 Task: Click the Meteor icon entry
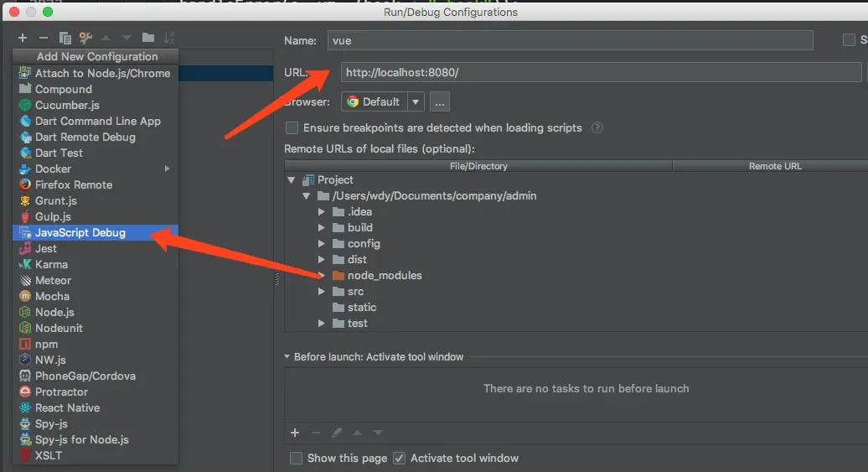25,280
